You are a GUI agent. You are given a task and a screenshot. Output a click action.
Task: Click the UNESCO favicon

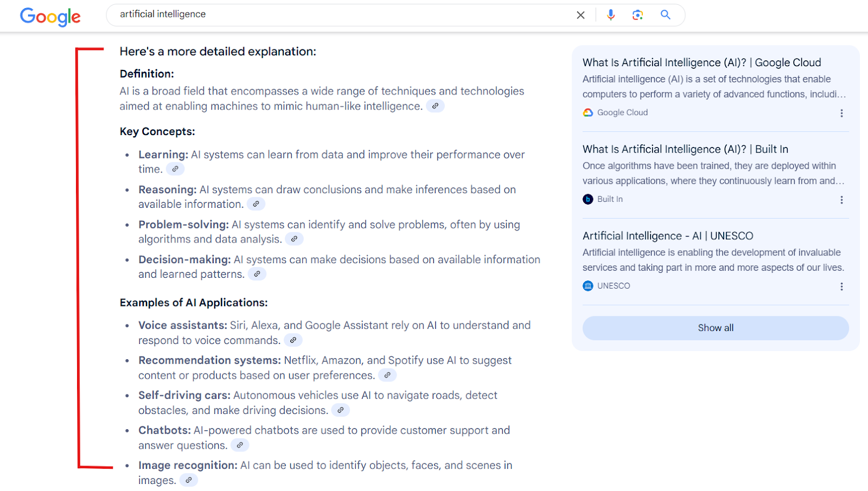(x=588, y=286)
